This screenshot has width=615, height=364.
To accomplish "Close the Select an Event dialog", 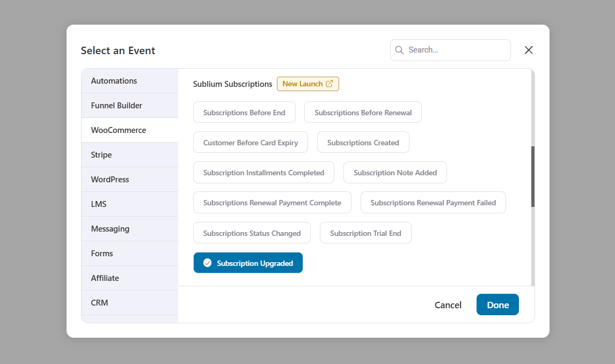I will click(528, 50).
